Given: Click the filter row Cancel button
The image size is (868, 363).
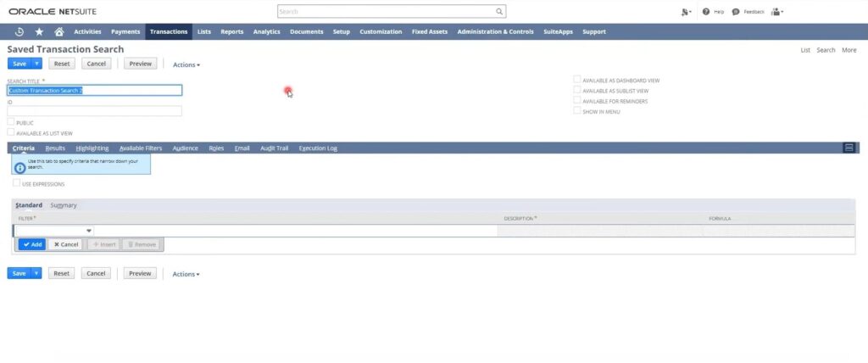Looking at the screenshot, I should (x=65, y=244).
